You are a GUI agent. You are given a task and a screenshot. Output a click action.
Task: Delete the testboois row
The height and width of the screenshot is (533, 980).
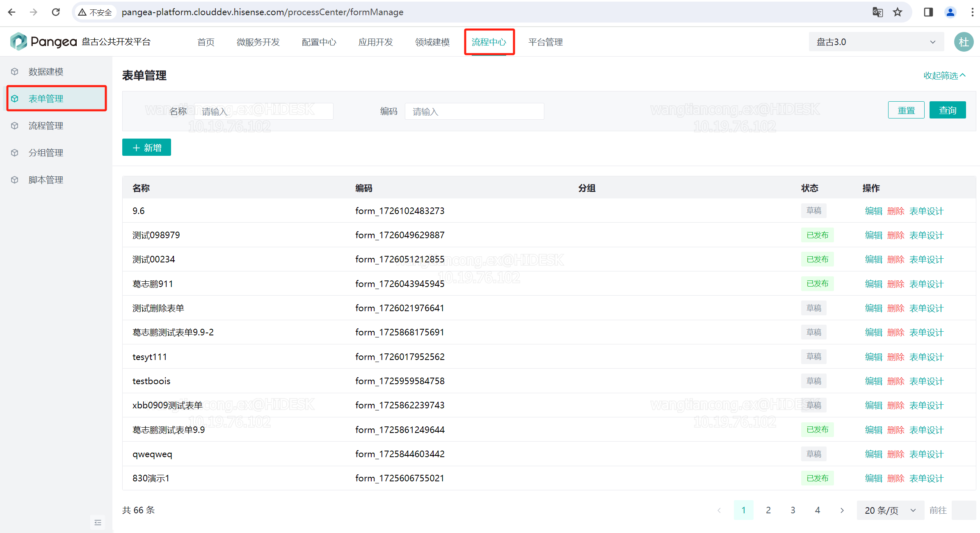895,381
